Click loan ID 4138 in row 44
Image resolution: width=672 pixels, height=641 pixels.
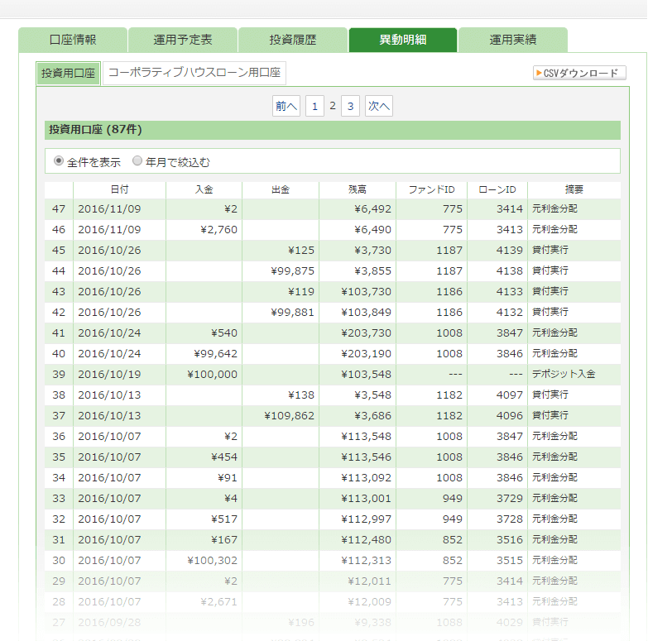pyautogui.click(x=510, y=271)
